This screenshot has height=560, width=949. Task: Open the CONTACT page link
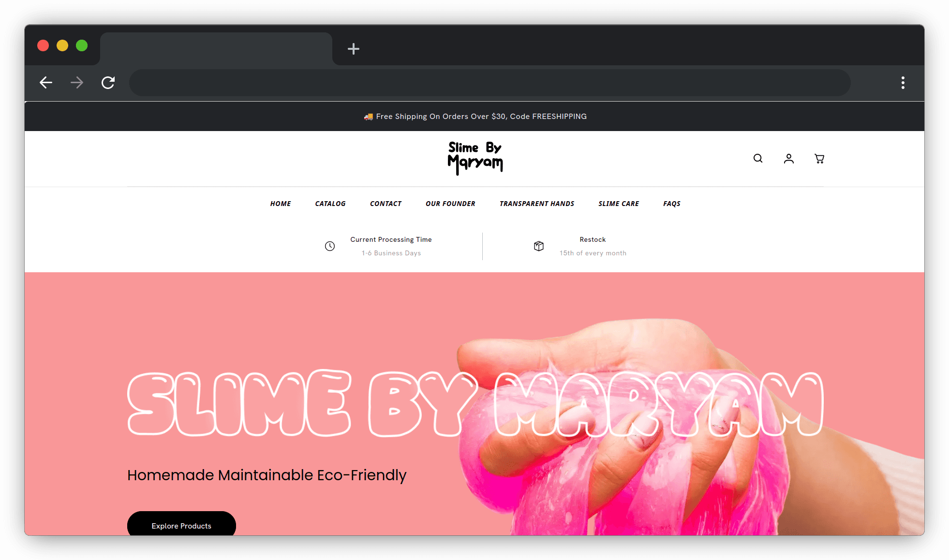[x=386, y=204]
